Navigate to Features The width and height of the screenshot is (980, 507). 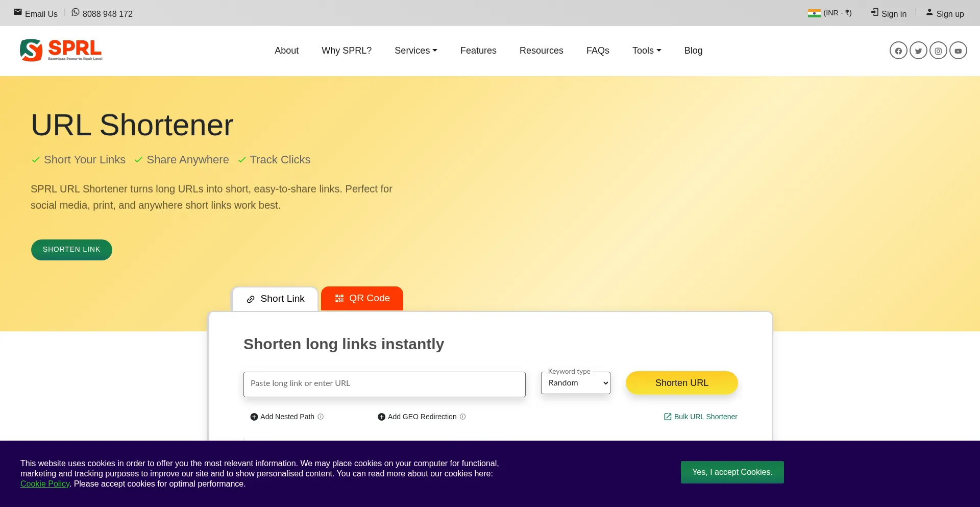point(478,51)
